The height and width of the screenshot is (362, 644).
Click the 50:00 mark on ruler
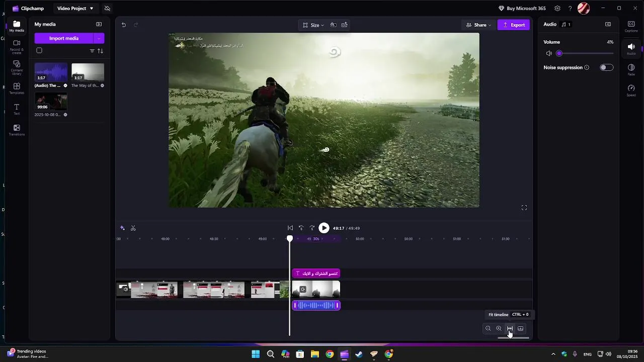(360, 239)
